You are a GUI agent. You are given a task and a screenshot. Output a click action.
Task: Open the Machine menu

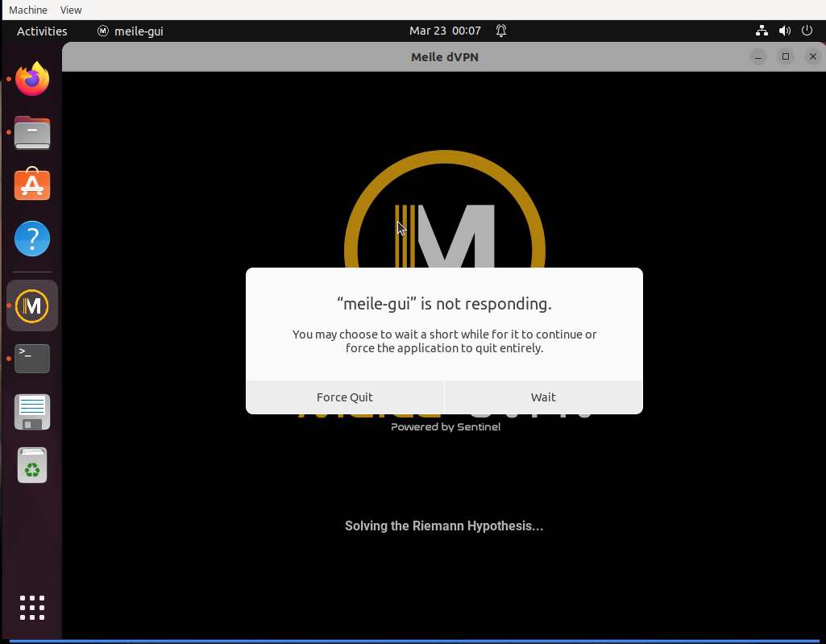pyautogui.click(x=28, y=10)
